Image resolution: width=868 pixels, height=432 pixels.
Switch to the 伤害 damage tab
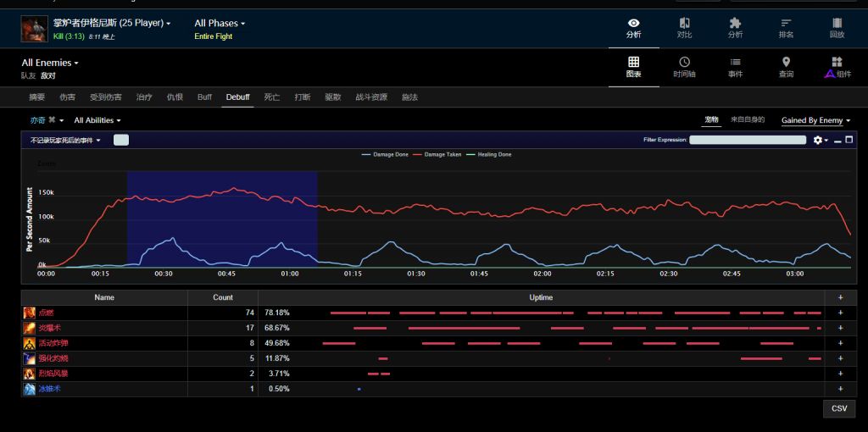(67, 97)
